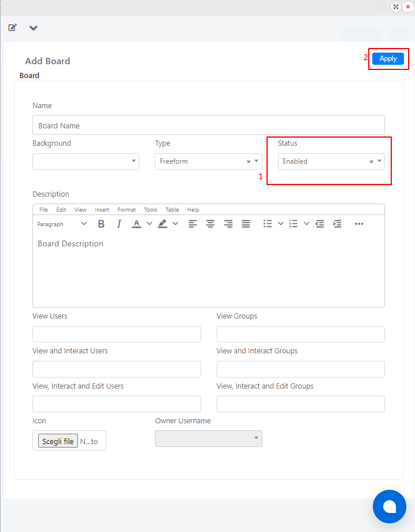Focus the View Users field
Screen dimensions: 415x532
coord(117,334)
